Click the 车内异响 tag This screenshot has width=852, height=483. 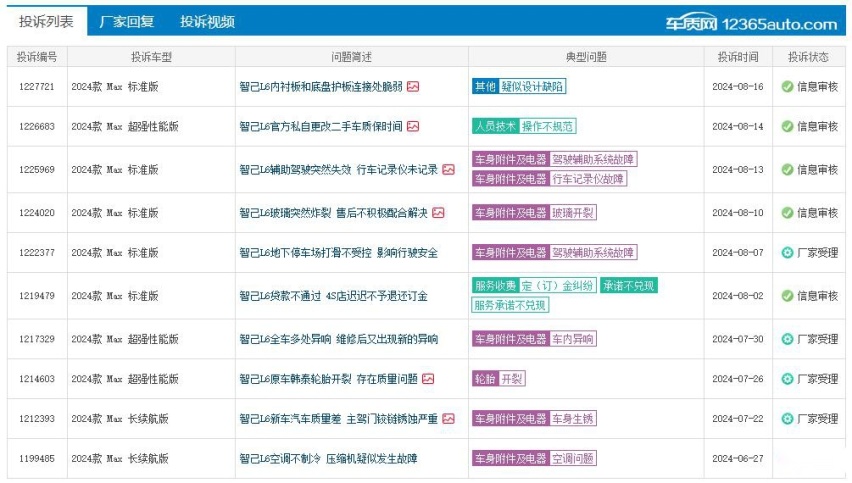[x=573, y=339]
